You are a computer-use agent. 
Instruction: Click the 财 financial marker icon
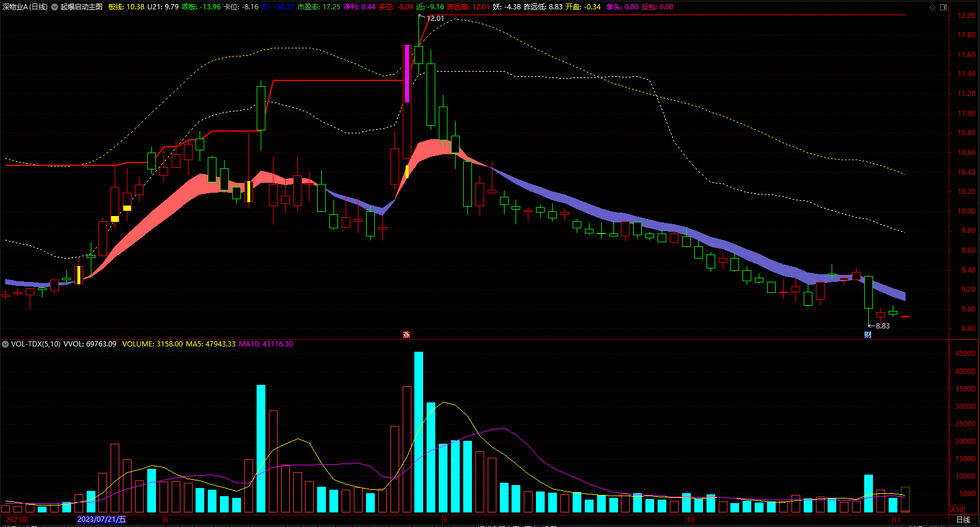tap(868, 334)
